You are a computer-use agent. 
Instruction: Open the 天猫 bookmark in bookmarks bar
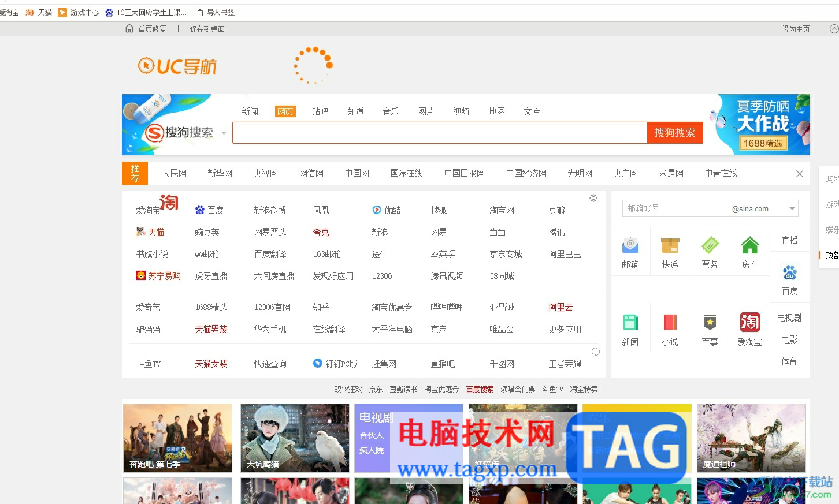pos(39,12)
